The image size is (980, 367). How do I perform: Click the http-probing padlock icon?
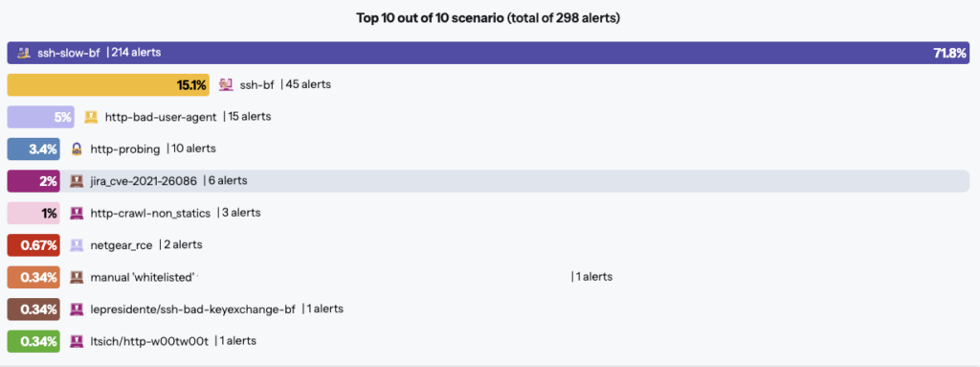[77, 149]
